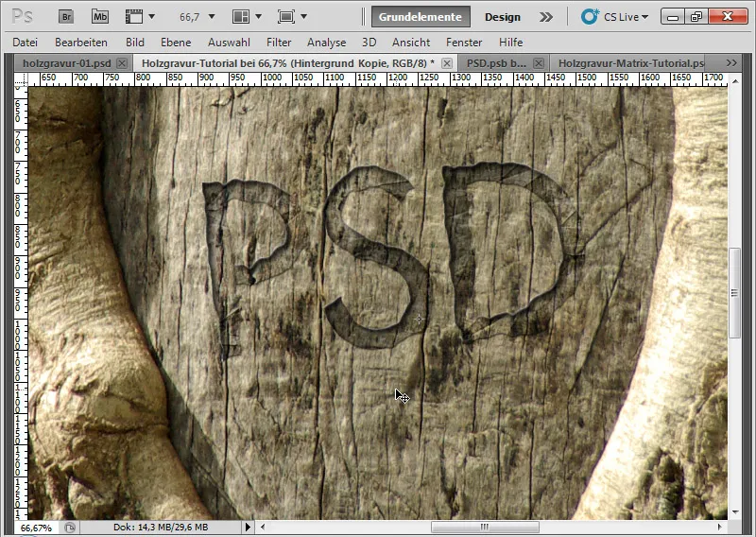Open the Ansicht menu
Screen dimensions: 756x537
click(411, 43)
